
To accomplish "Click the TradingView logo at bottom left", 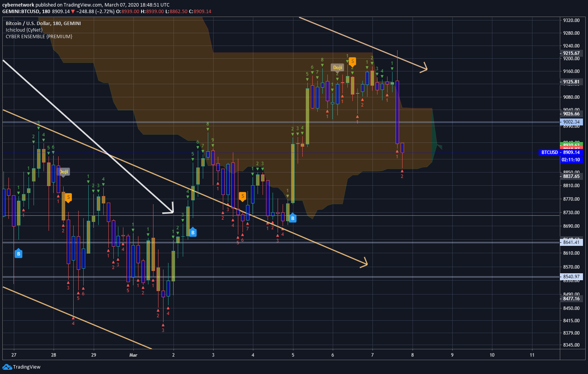I will tap(22, 367).
